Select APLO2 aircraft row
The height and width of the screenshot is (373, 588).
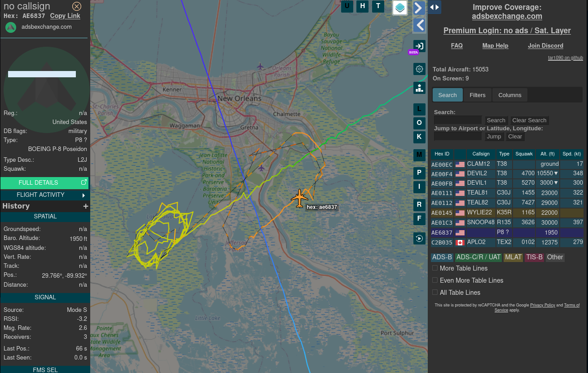pos(507,243)
